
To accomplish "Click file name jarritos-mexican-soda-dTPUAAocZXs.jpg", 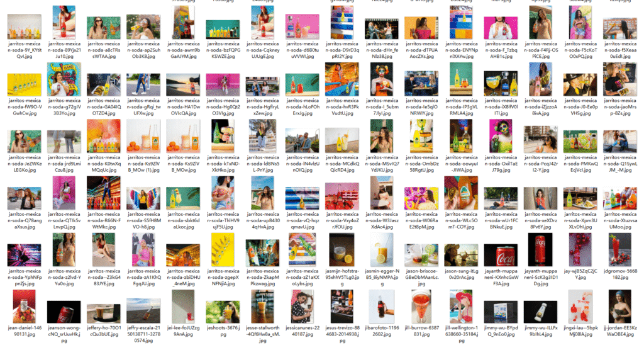I will [422, 50].
